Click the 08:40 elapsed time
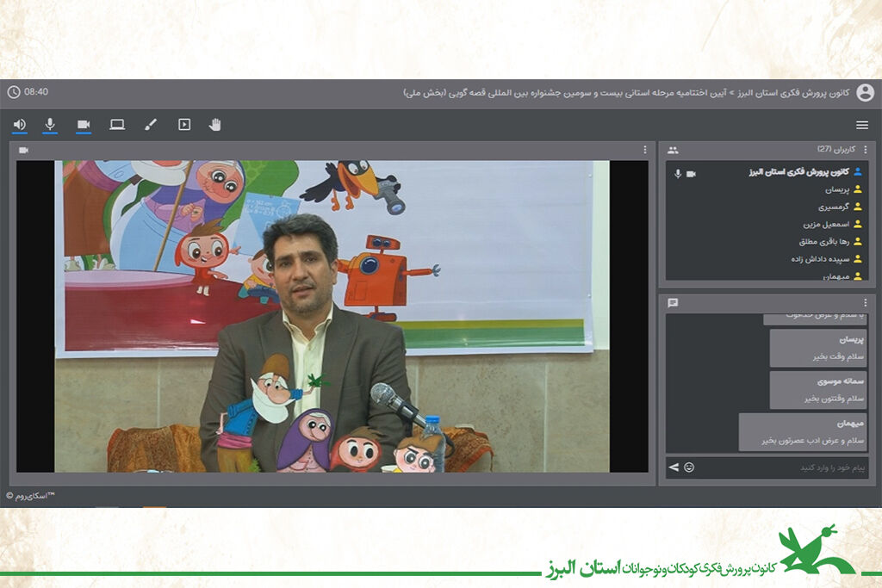Viewport: 882px width, 588px height. click(x=36, y=91)
